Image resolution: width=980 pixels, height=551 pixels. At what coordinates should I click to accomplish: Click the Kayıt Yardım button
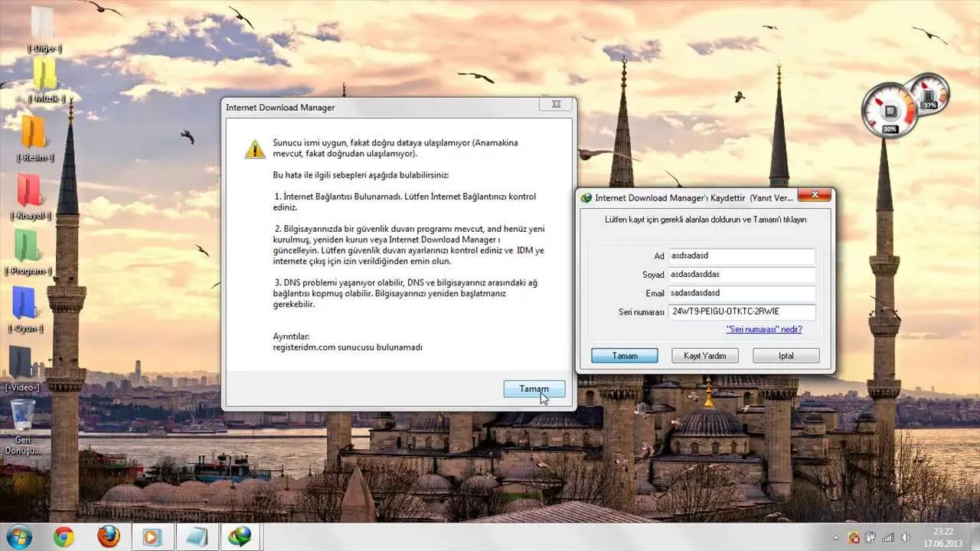coord(704,356)
